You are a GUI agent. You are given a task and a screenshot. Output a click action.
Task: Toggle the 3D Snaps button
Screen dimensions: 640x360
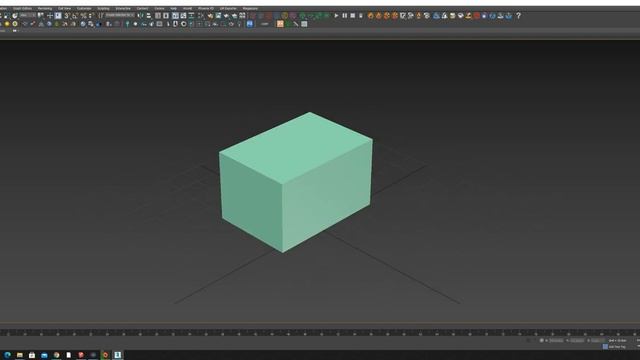67,16
